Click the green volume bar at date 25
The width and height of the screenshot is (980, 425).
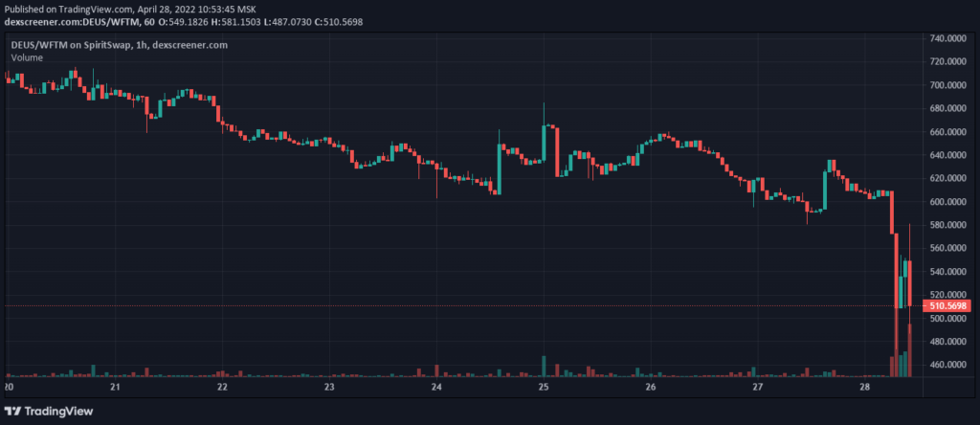point(544,367)
